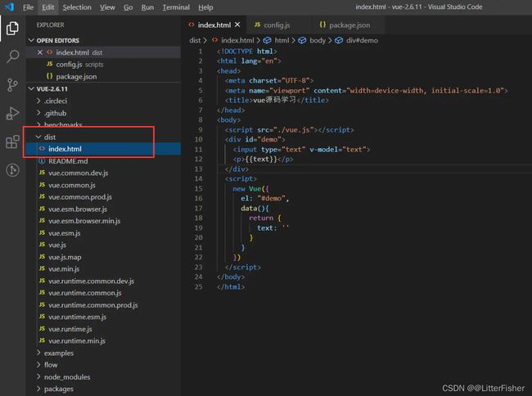Image resolution: width=532 pixels, height=396 pixels.
Task: Open vue.min.js file
Action: 64,269
